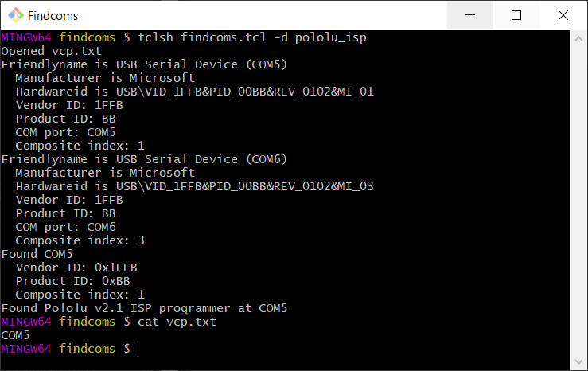
Task: Click the 'Opened vcp.txt' output line
Action: tap(48, 51)
